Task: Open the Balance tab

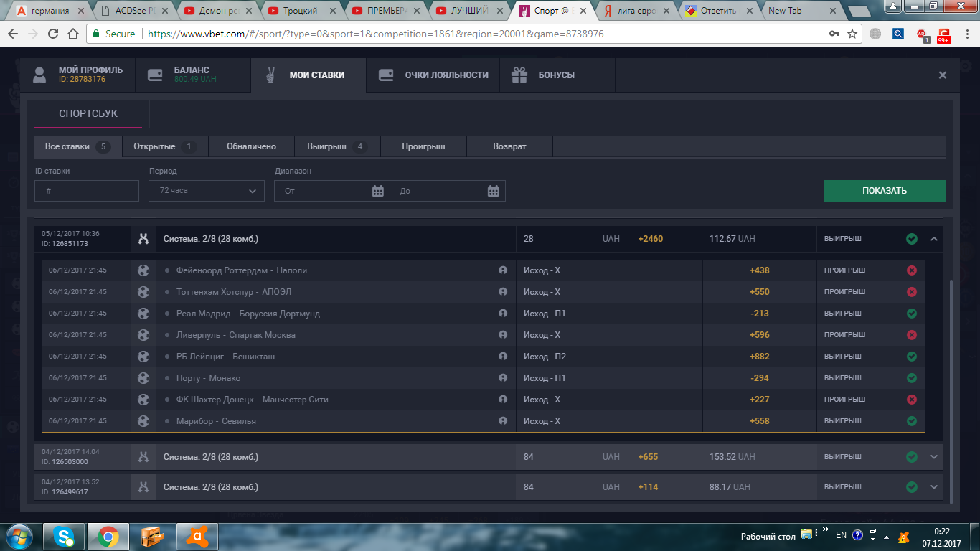Action: 193,75
